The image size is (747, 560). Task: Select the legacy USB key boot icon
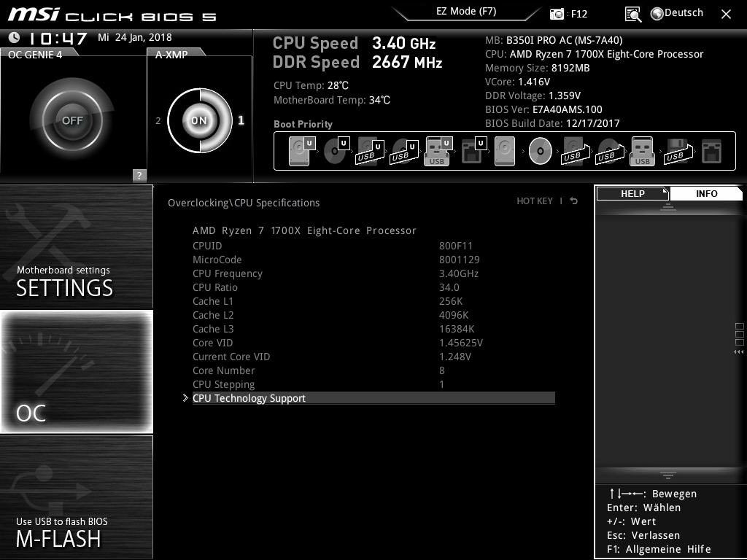[642, 151]
